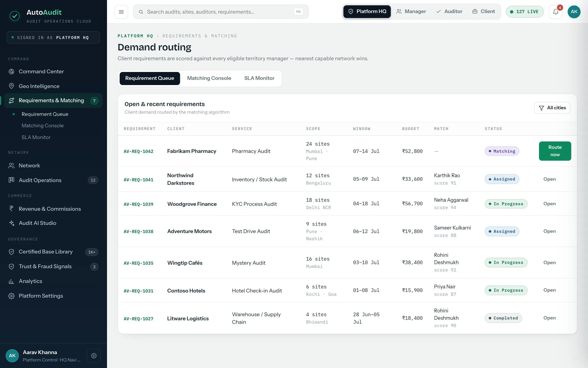Switch role to Client
Image resolution: width=588 pixels, height=368 pixels.
[484, 11]
